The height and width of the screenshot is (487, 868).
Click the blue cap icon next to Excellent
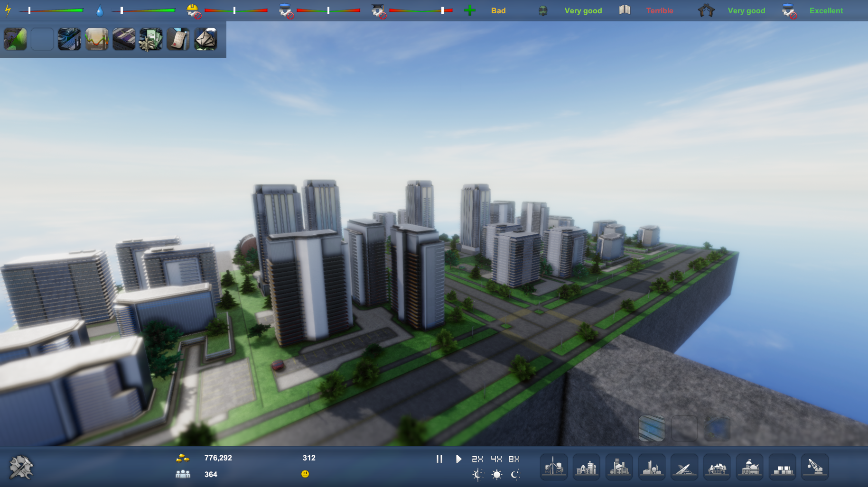pos(789,10)
